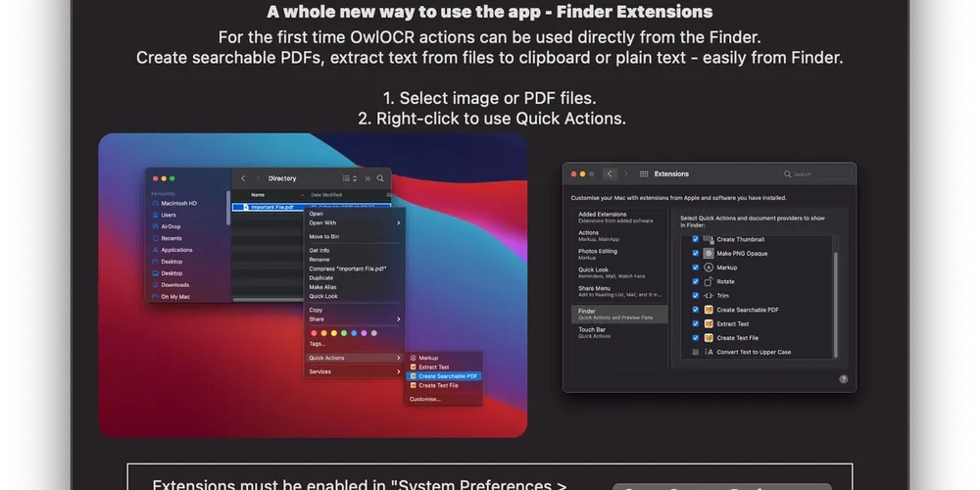Click the Rotate action icon in Extensions list

709,281
